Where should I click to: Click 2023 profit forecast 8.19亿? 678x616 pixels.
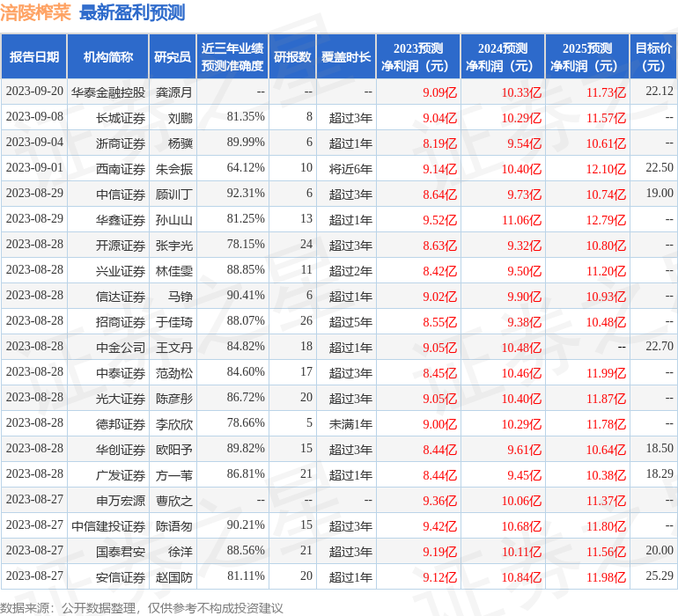pyautogui.click(x=439, y=143)
